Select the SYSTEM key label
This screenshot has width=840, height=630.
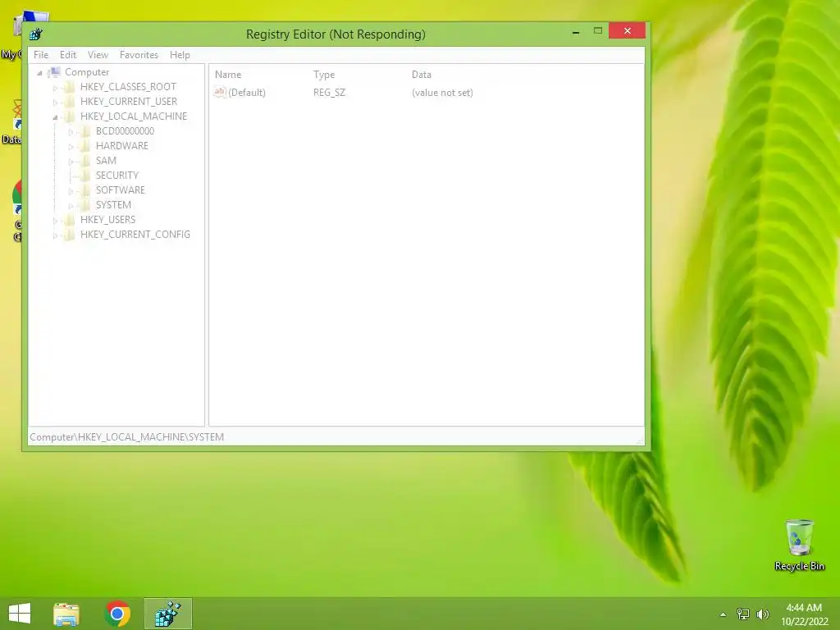point(113,204)
